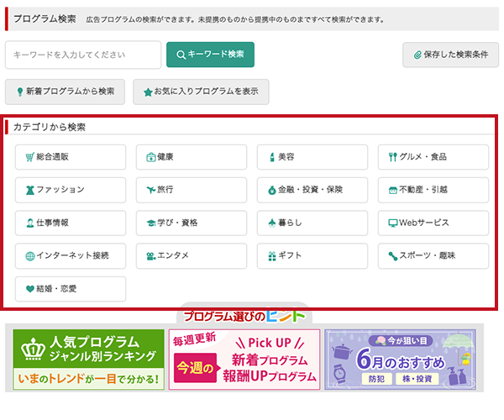This screenshot has width=504, height=420.
Task: Click the money bag 金融・投資・保険 icon
Action: (272, 190)
